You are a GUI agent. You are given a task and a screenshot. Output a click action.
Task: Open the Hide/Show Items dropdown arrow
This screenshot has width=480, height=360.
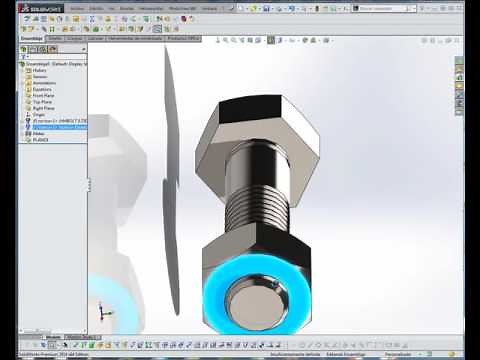pos(298,41)
